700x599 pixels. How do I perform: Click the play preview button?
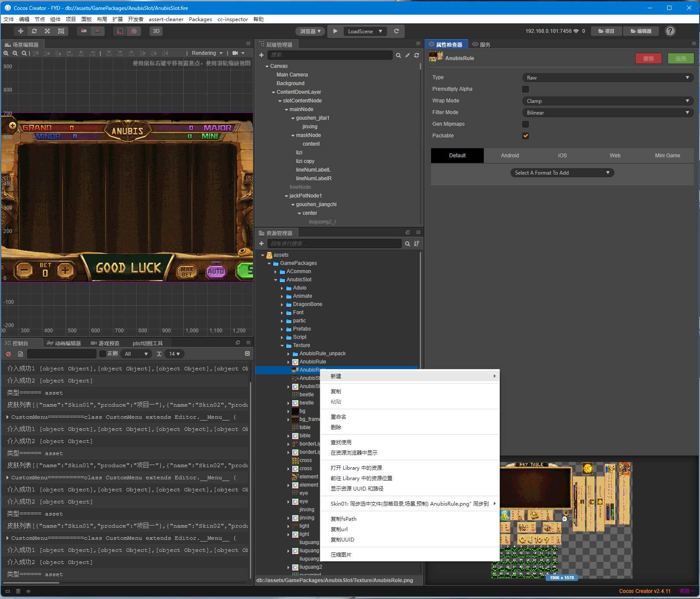click(335, 31)
